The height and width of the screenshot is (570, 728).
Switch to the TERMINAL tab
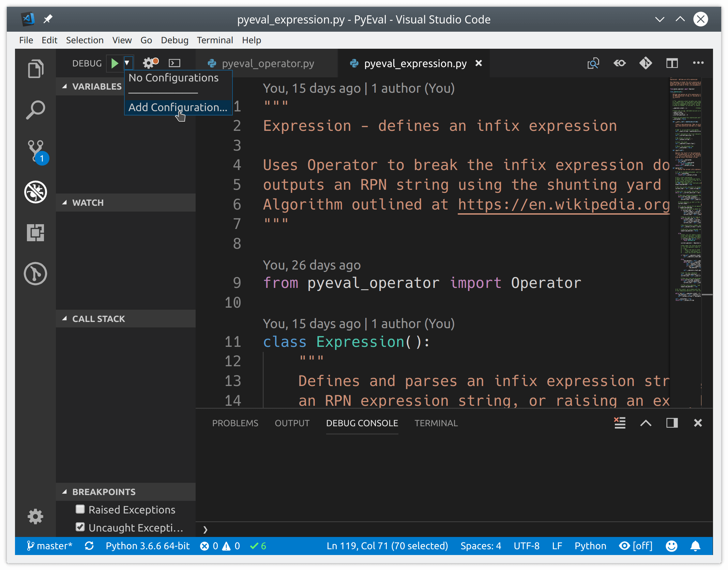[x=436, y=423]
